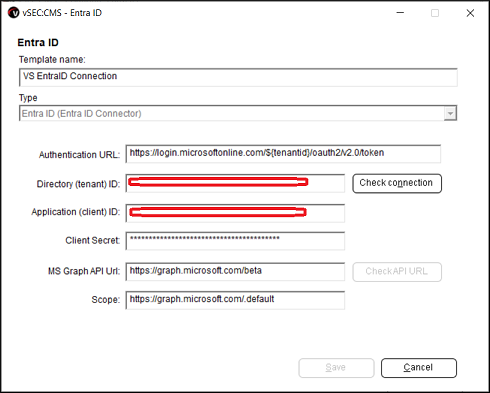Click the Directory (tenant) ID label
This screenshot has width=490, height=393.
pyautogui.click(x=78, y=184)
